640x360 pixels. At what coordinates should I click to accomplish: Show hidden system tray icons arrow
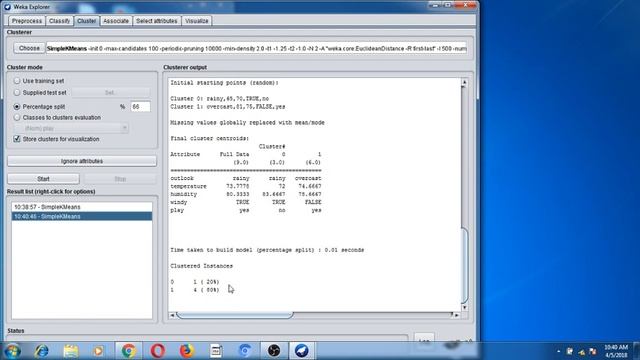(558, 351)
